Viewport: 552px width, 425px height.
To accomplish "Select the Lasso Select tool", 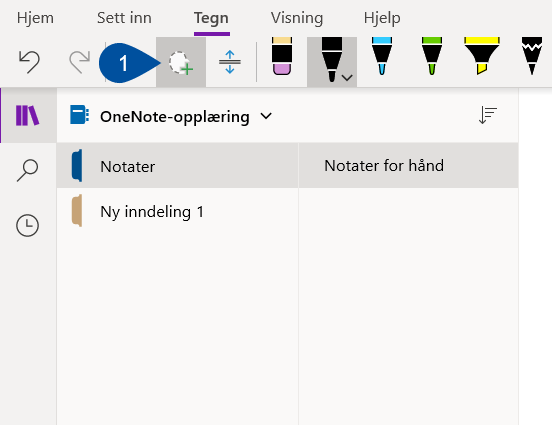I will click(x=181, y=62).
